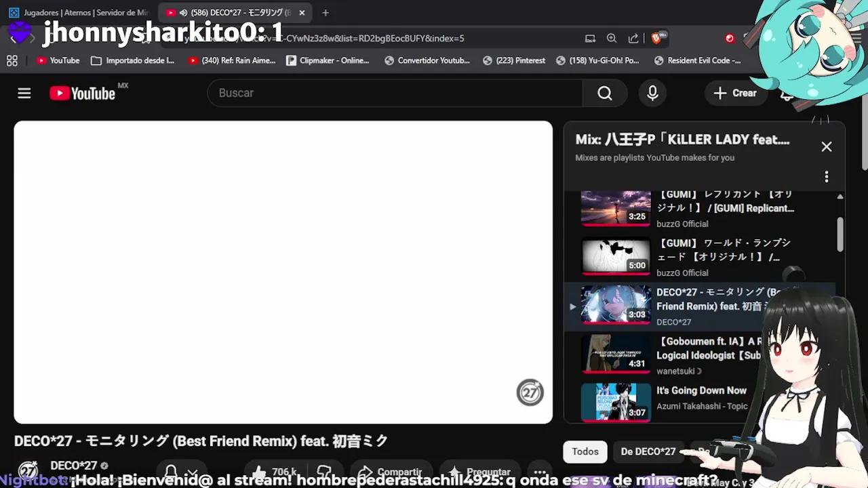The width and height of the screenshot is (868, 488).
Task: Mute tab using speaker icon
Action: (x=183, y=13)
